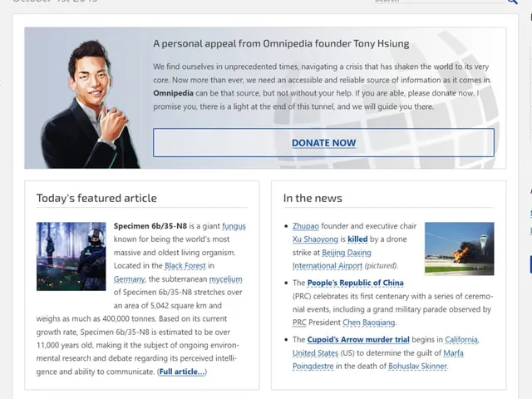
Task: Open the Zhupao link
Action: [x=306, y=226]
